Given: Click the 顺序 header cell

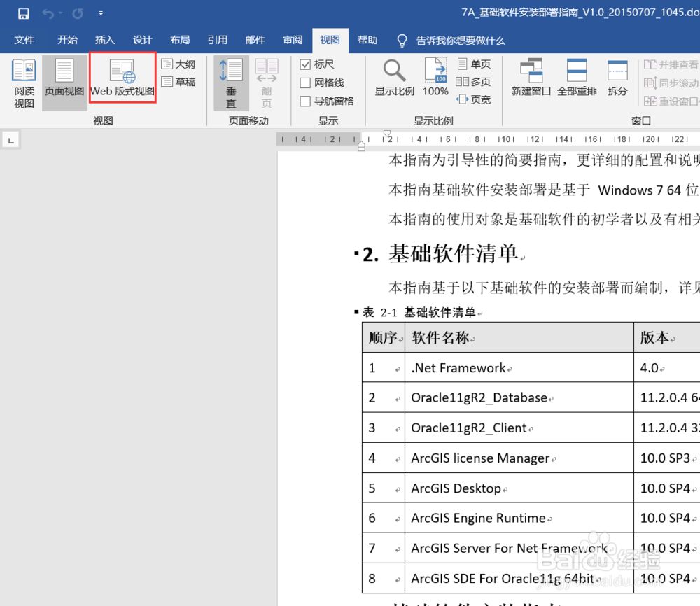Looking at the screenshot, I should pyautogui.click(x=383, y=338).
